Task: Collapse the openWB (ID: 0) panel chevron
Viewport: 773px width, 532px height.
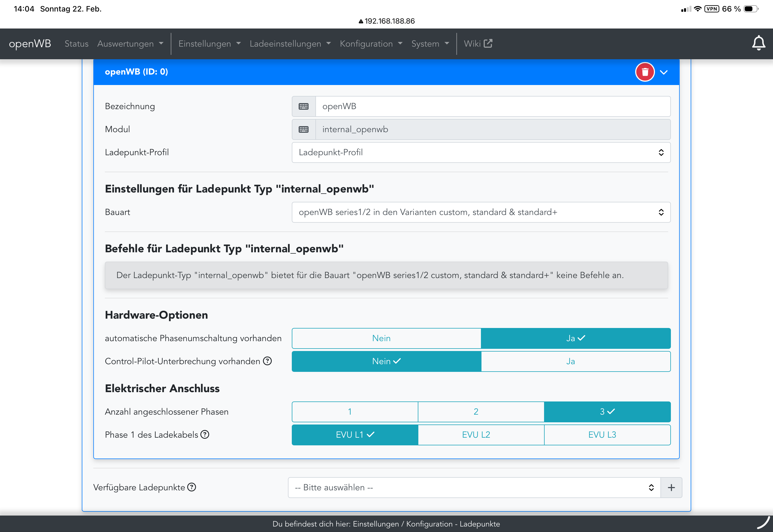Action: [663, 72]
